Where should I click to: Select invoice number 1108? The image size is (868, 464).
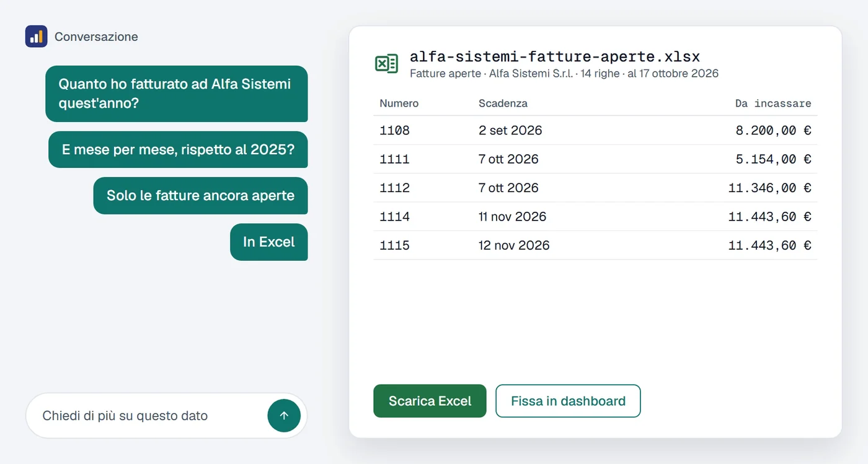pyautogui.click(x=395, y=131)
